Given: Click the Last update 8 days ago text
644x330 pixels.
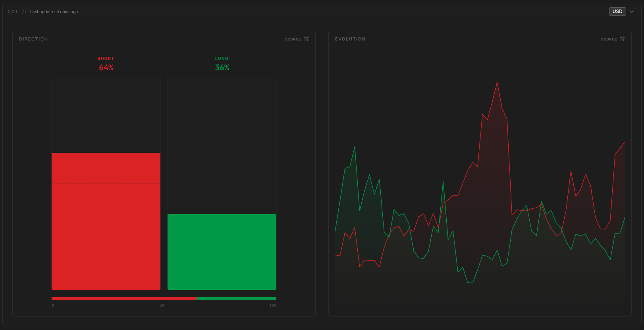Looking at the screenshot, I should 54,12.
